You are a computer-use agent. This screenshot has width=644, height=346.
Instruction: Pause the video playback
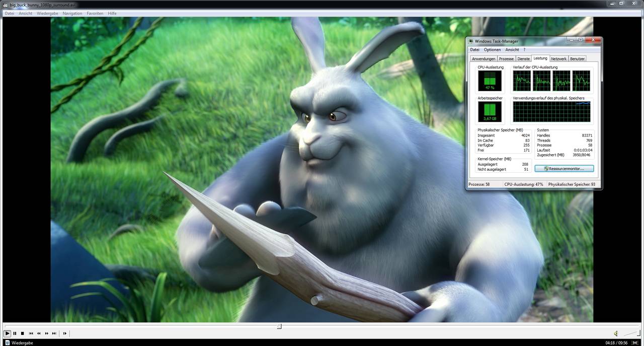pyautogui.click(x=15, y=333)
